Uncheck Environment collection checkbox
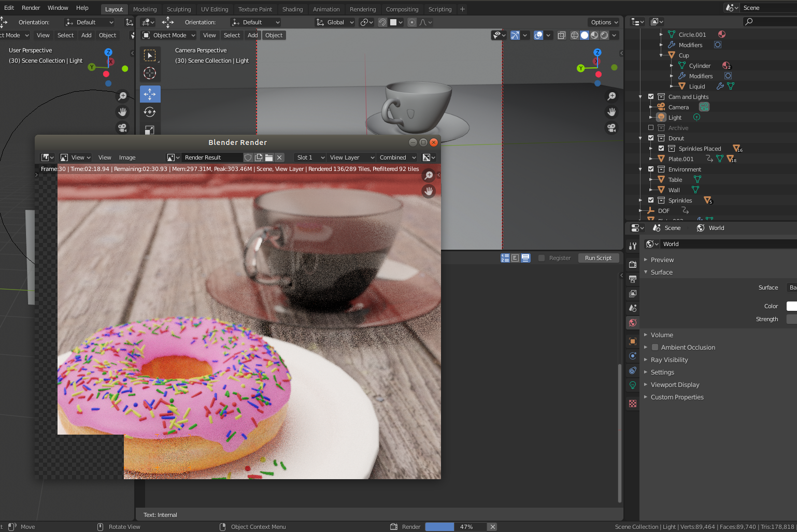Image resolution: width=797 pixels, height=532 pixels. click(651, 169)
